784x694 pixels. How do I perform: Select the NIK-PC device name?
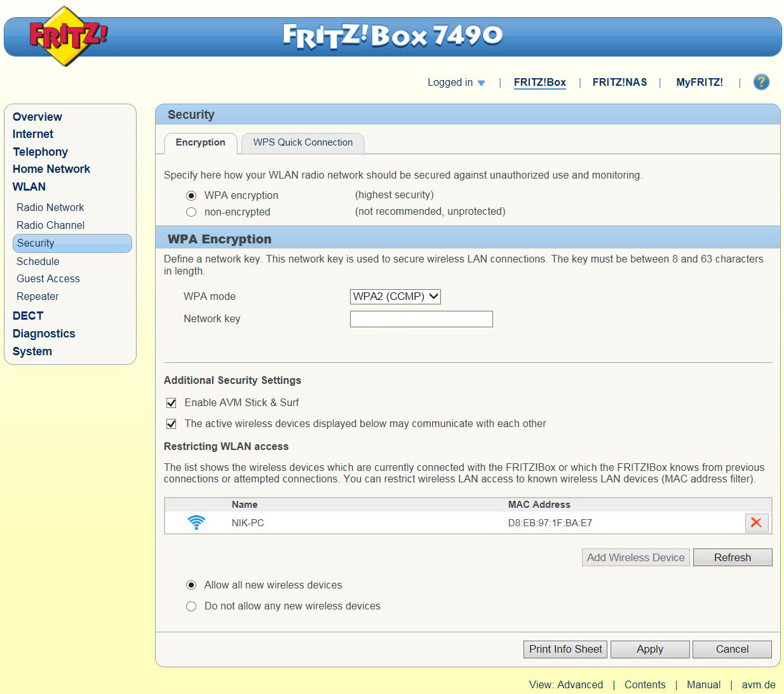click(x=248, y=523)
